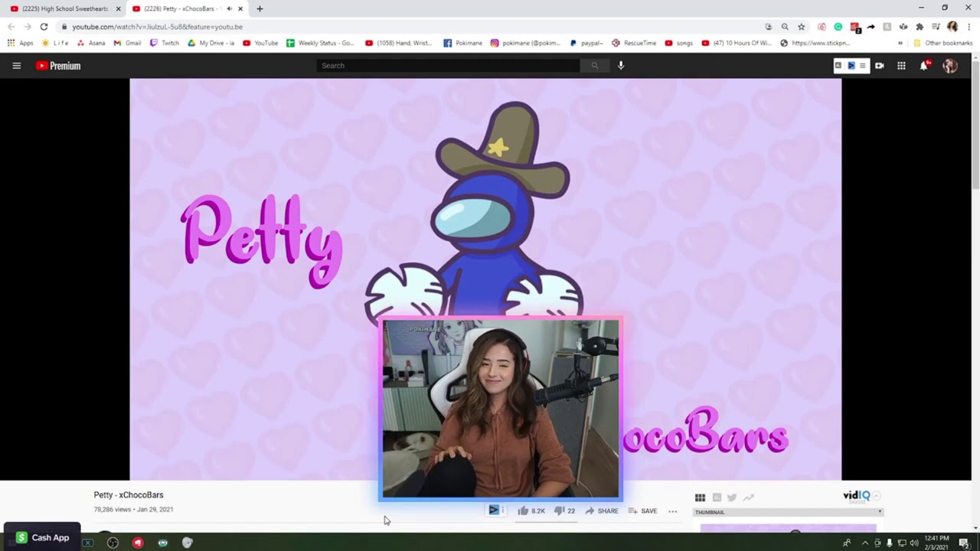Open the taskbar clock 12:41 PM
This screenshot has width=980, height=551.
[x=936, y=543]
